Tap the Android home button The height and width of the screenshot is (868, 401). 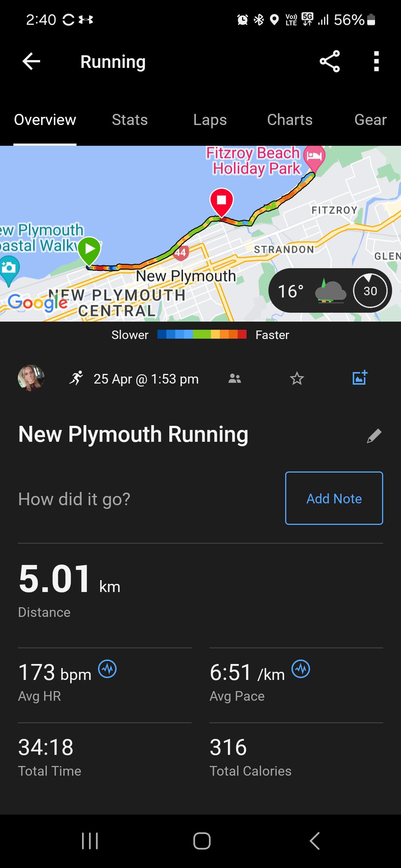pyautogui.click(x=202, y=841)
